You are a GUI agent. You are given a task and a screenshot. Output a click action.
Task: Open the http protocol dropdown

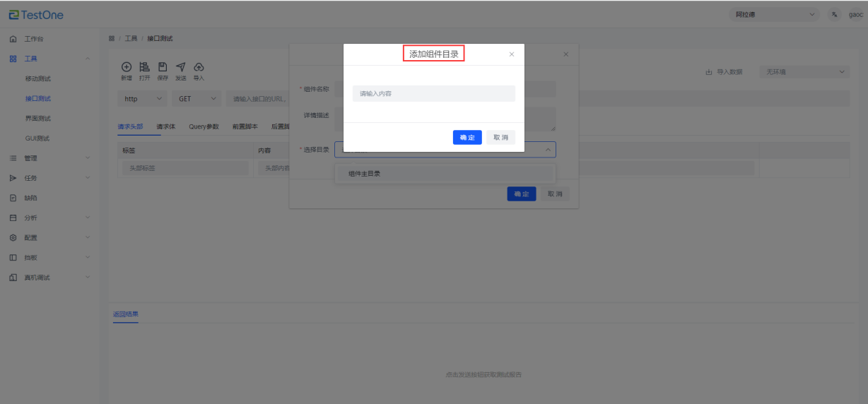coord(142,99)
